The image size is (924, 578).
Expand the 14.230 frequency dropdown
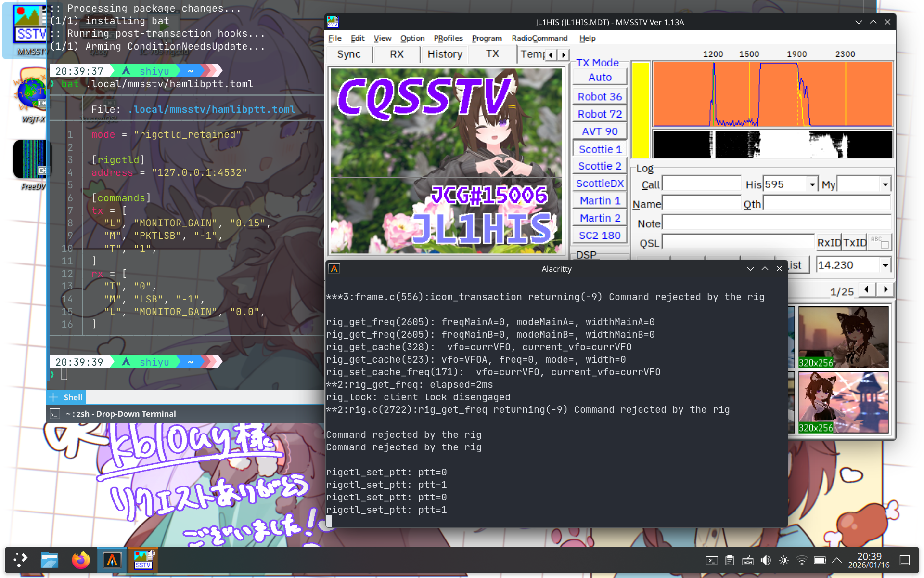[x=885, y=265]
